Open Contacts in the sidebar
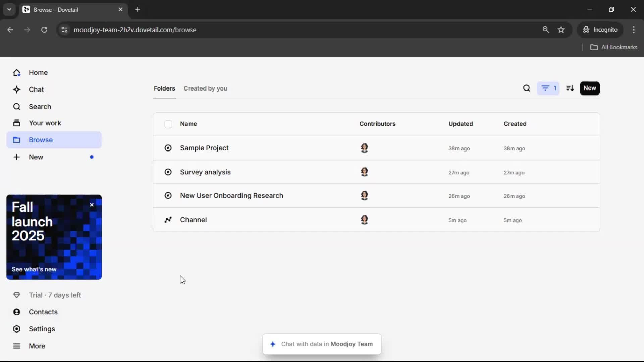 [x=43, y=312]
